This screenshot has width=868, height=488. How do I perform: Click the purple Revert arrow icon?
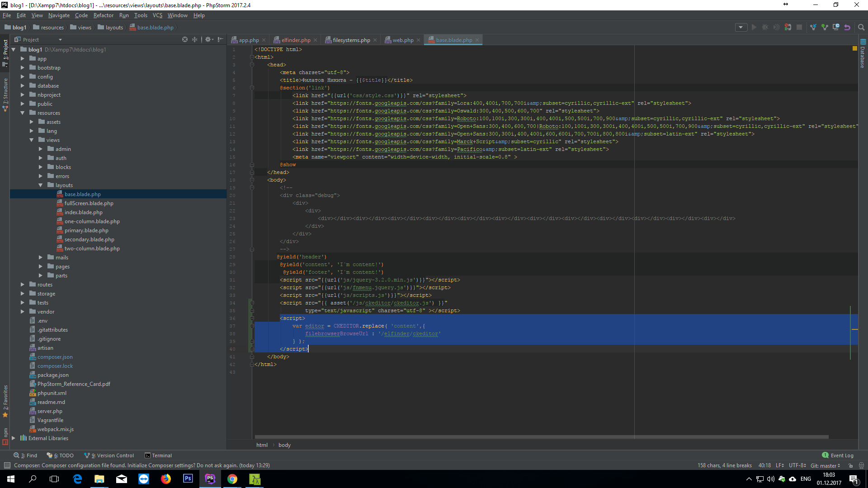click(847, 28)
